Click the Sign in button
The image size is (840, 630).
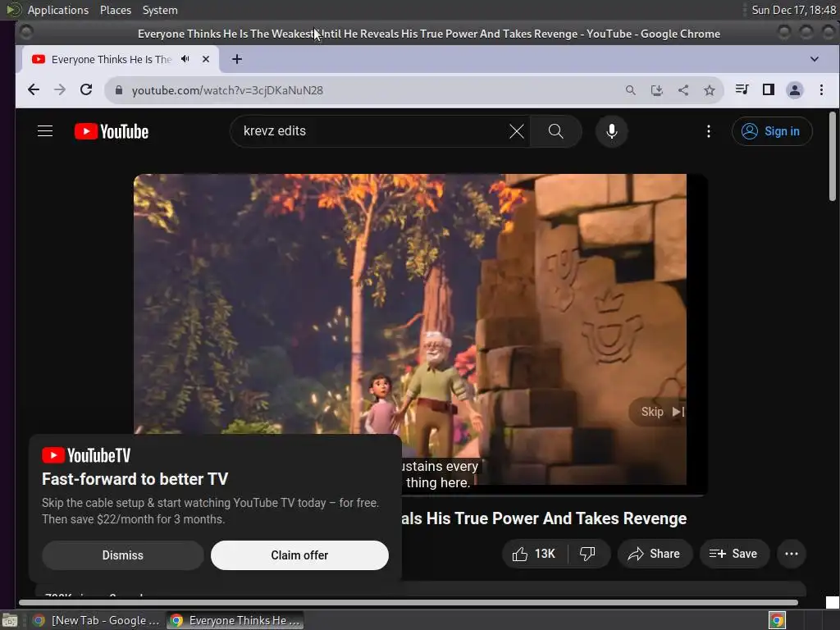click(771, 131)
